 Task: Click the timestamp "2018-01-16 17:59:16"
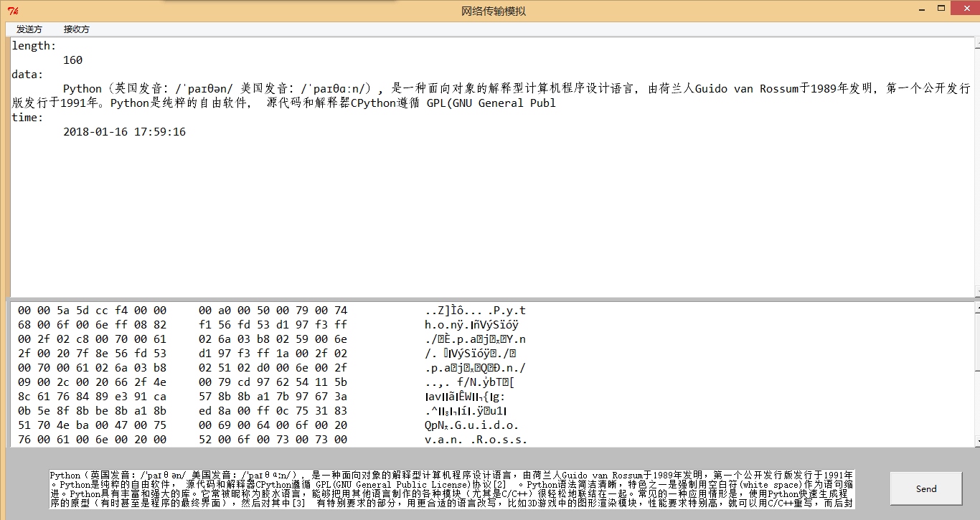click(124, 132)
